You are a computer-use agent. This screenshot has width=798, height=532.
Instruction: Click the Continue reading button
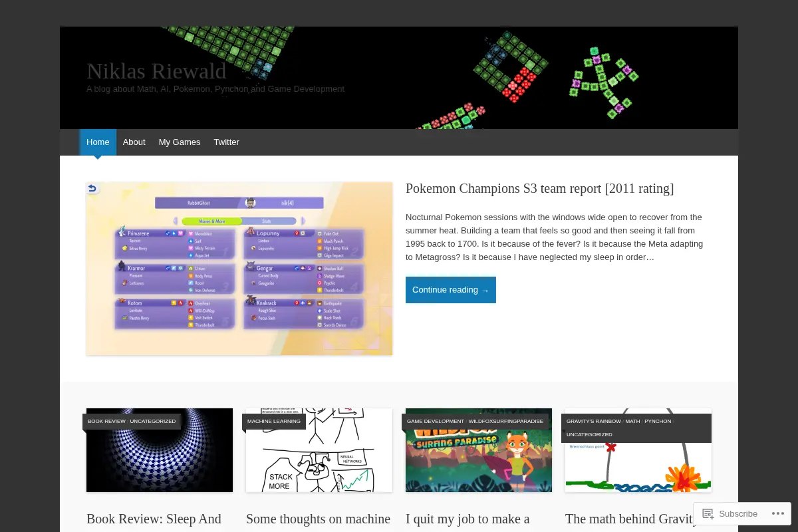(451, 290)
